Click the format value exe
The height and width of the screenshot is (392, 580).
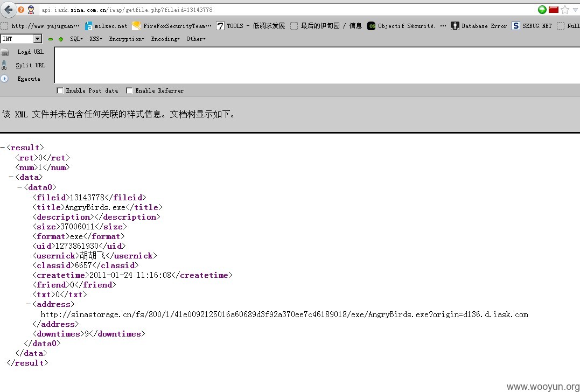[x=76, y=236]
